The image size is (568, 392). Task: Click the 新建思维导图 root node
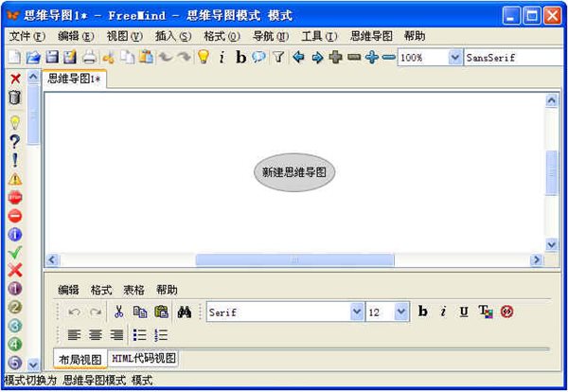tap(294, 172)
